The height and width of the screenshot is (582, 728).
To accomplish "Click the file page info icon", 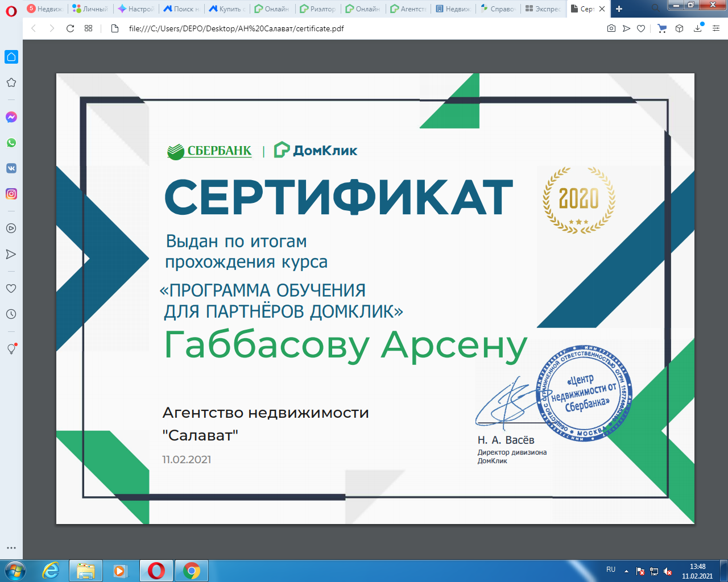I will tap(115, 28).
